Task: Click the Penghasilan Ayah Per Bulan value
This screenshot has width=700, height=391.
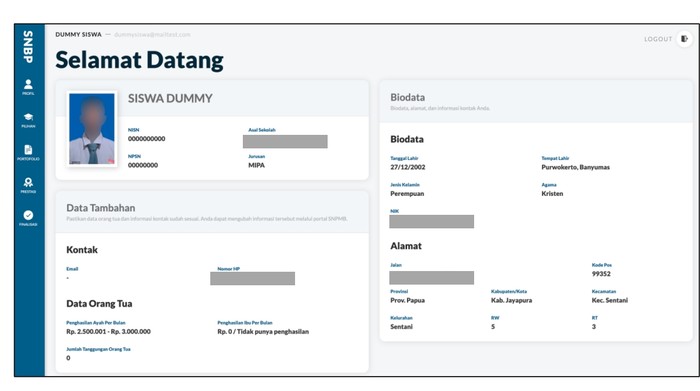Action: point(108,332)
